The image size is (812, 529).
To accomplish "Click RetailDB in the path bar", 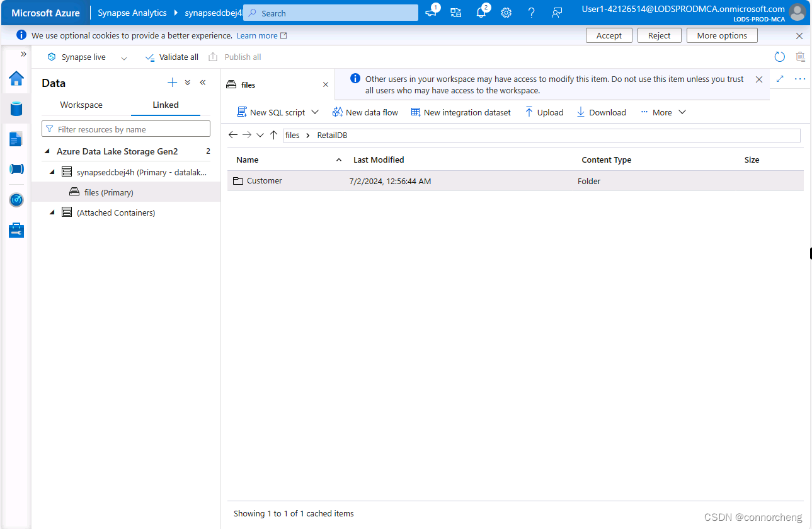I will (x=332, y=136).
